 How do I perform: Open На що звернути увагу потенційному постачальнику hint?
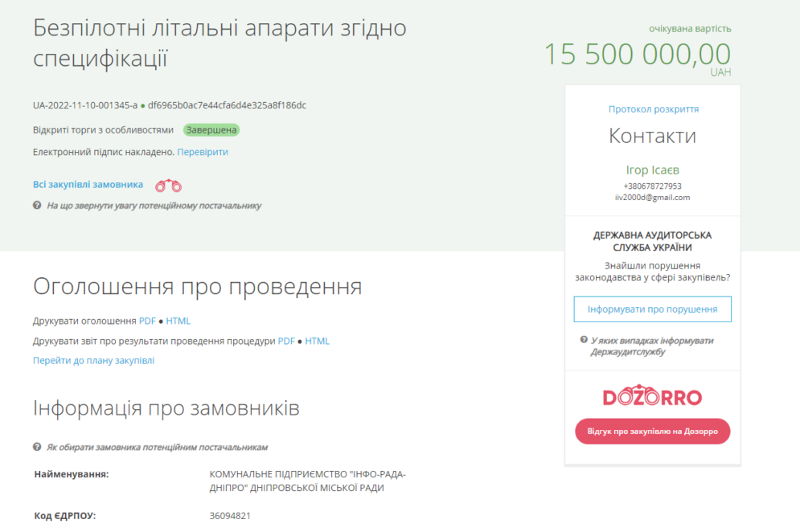tap(154, 206)
